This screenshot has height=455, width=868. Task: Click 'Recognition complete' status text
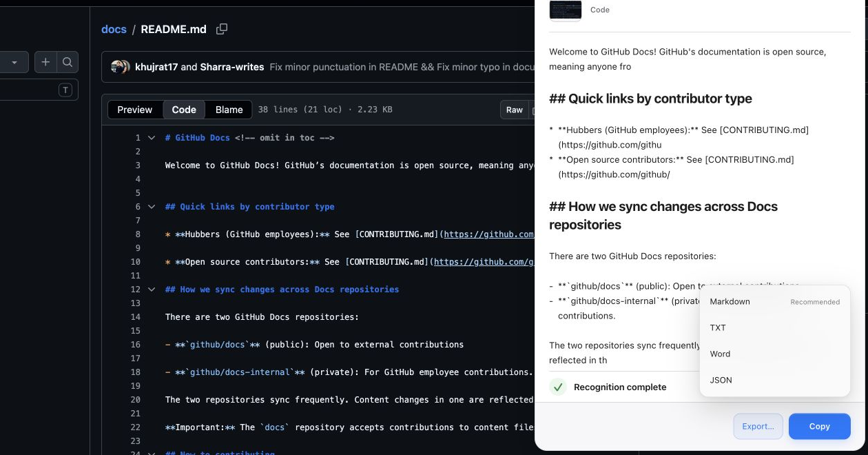[620, 387]
